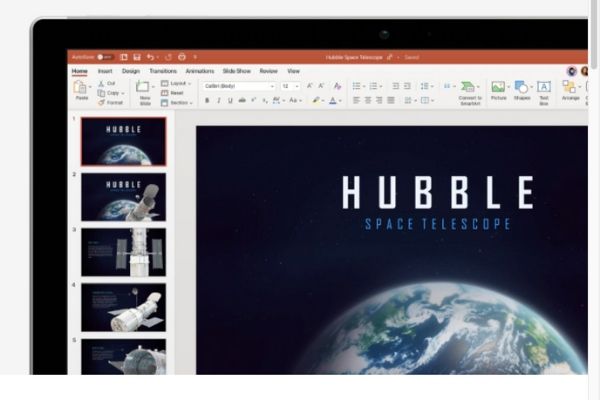Click the Shapes icon
Screen dimensions: 600x400
click(521, 87)
